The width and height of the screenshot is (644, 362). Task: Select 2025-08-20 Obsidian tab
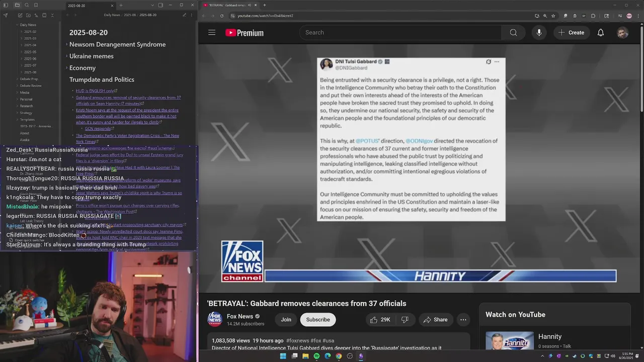point(90,6)
